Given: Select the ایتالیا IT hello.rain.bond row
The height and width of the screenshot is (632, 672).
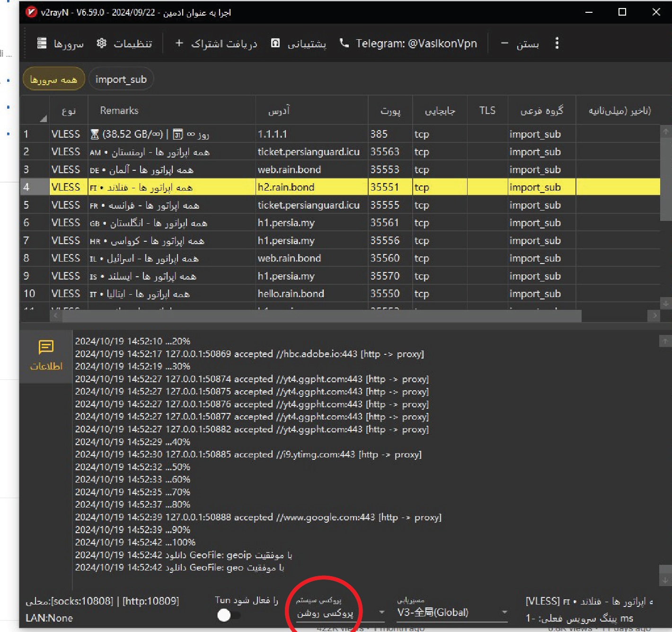Looking at the screenshot, I should coord(340,294).
